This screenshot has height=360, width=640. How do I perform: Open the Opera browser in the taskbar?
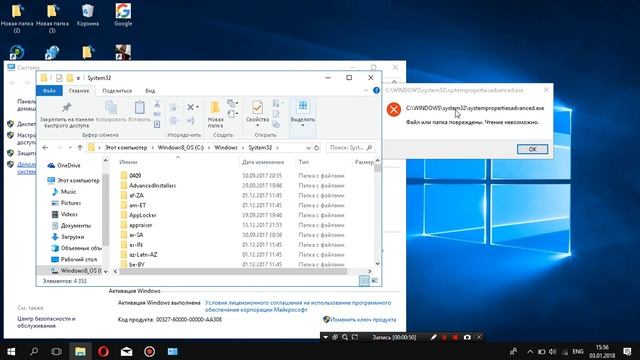point(103,351)
